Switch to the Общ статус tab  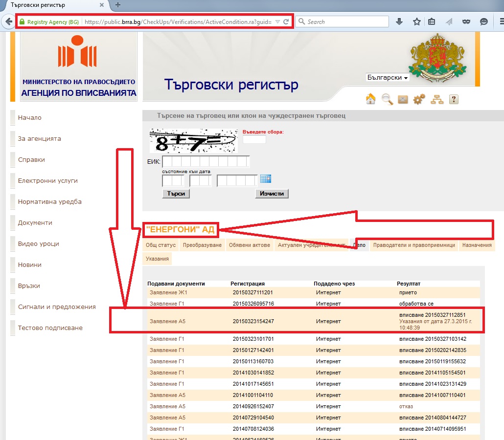pos(160,245)
